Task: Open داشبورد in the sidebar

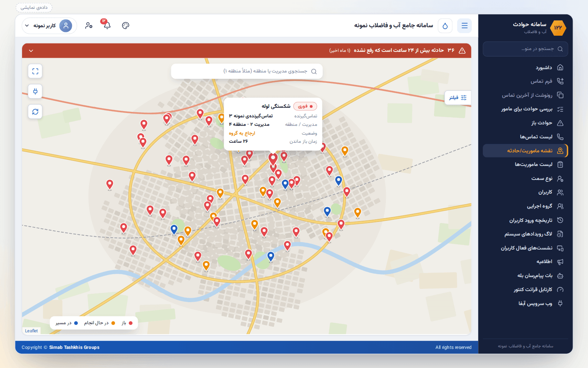Action: (x=525, y=68)
